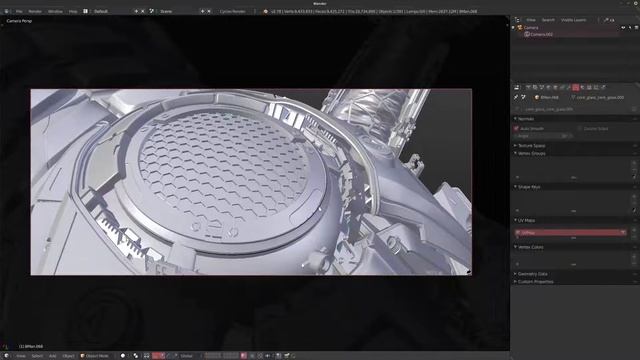Toggle the snap magnet icon
Screen dimensions: 640x360
(x=268, y=356)
